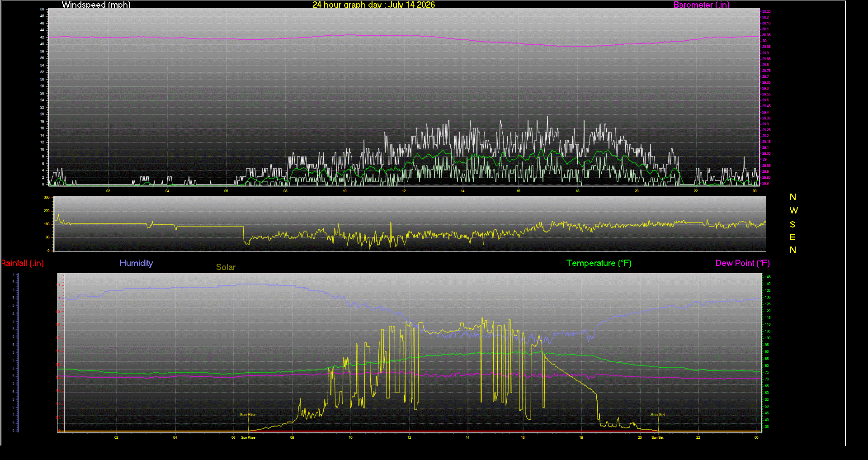Click the "50" value on the windspeed axis

tap(42, 9)
